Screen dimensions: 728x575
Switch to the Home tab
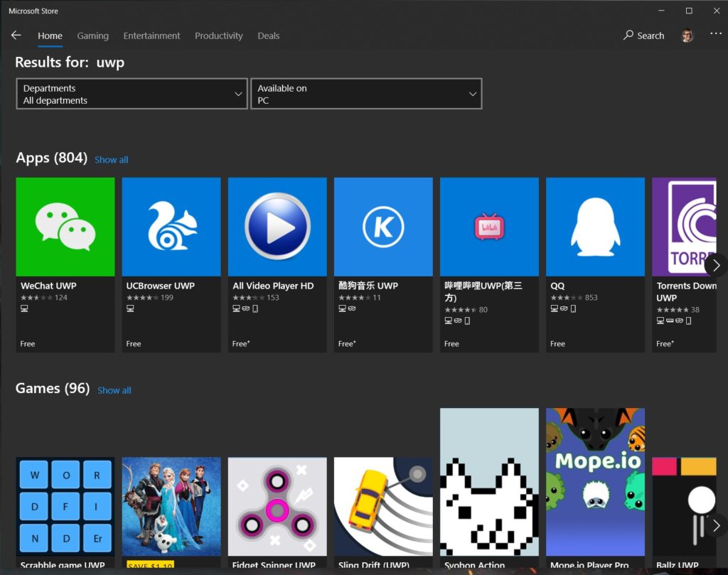[x=50, y=36]
